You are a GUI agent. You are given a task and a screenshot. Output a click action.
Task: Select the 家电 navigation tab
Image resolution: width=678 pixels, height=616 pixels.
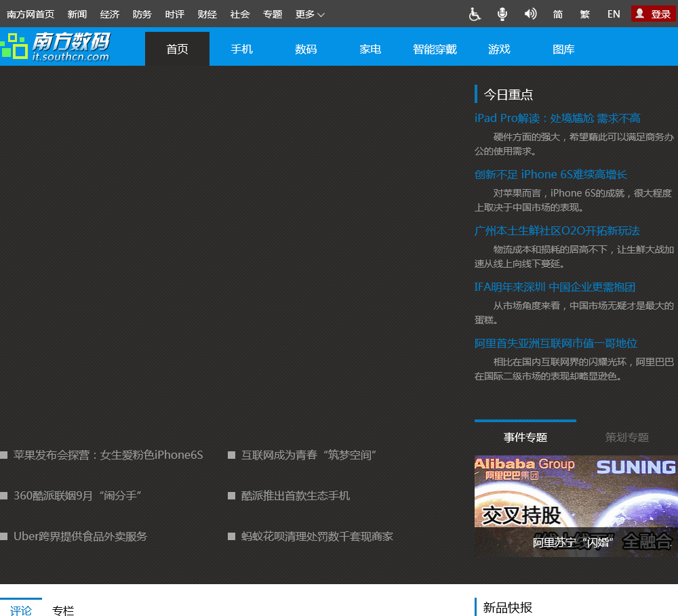coord(371,49)
